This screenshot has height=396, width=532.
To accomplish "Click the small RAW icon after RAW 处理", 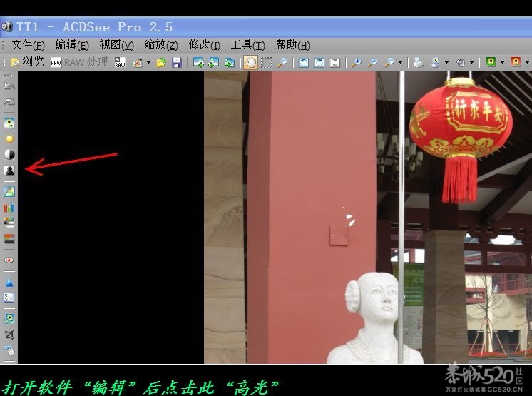I will click(120, 63).
